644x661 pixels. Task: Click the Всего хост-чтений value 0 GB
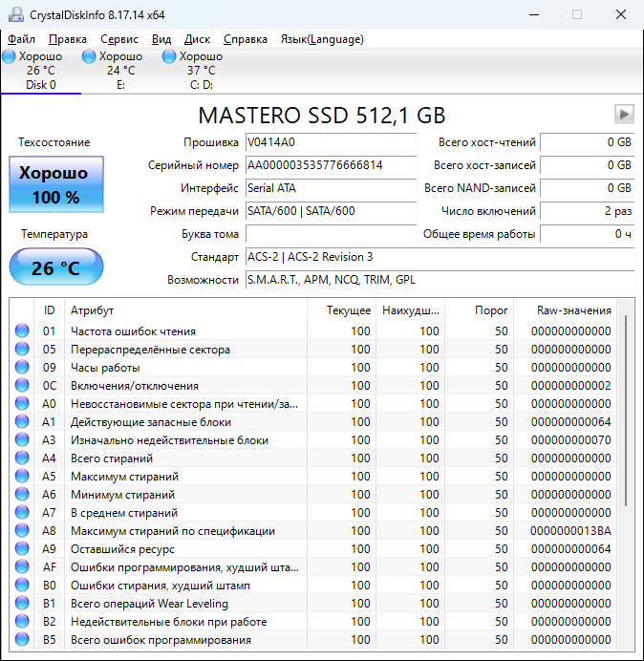point(587,142)
